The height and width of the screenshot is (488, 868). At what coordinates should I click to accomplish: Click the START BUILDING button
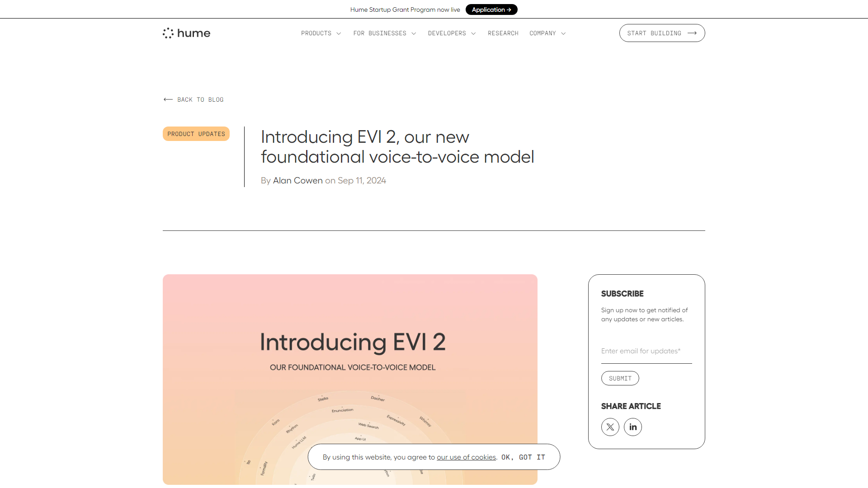pyautogui.click(x=662, y=33)
